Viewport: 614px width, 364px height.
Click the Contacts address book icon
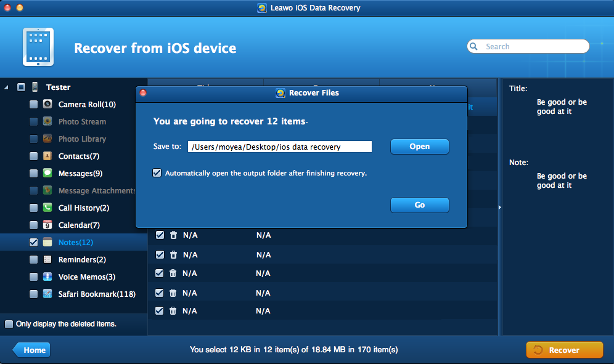47,156
